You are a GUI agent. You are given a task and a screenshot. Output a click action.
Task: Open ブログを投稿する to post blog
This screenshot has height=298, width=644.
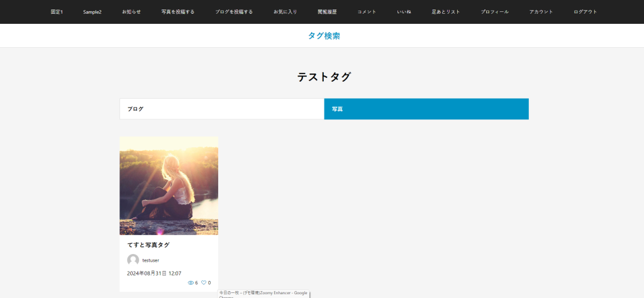[x=234, y=12]
